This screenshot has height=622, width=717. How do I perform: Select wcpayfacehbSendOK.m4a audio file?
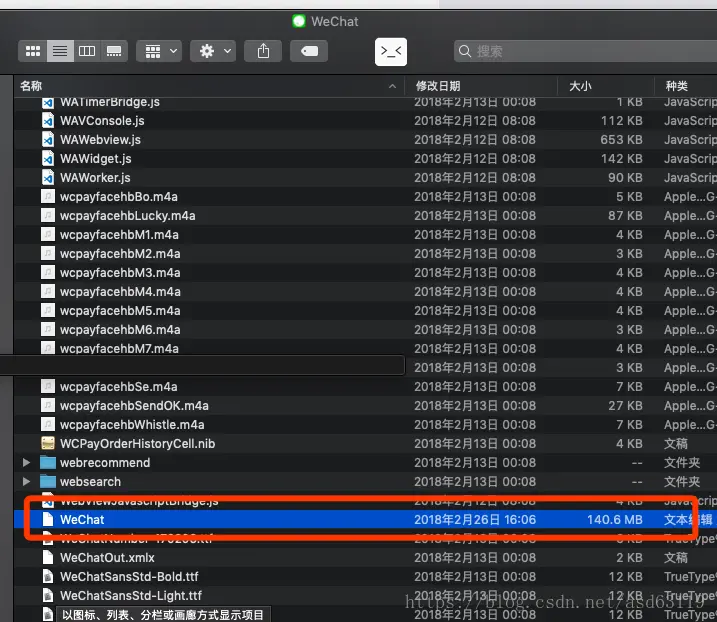[134, 406]
